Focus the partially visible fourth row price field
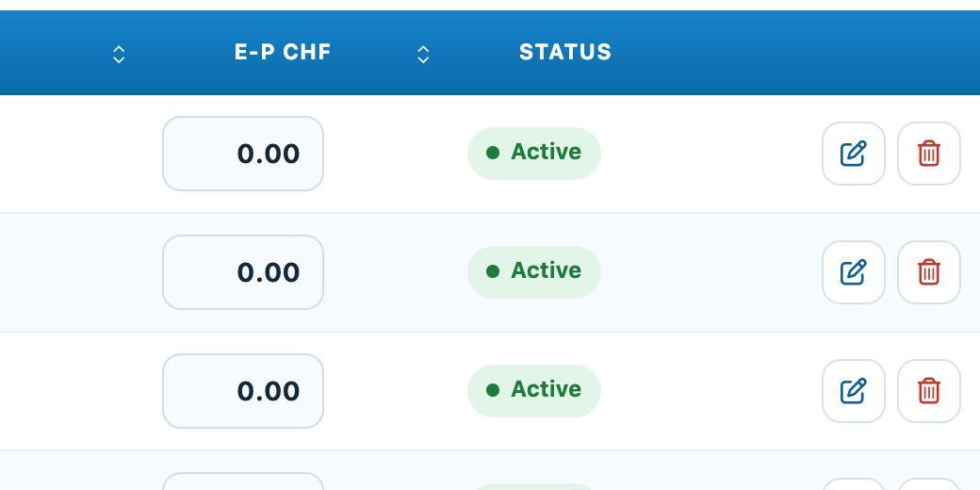Viewport: 980px width, 490px height. [x=243, y=482]
